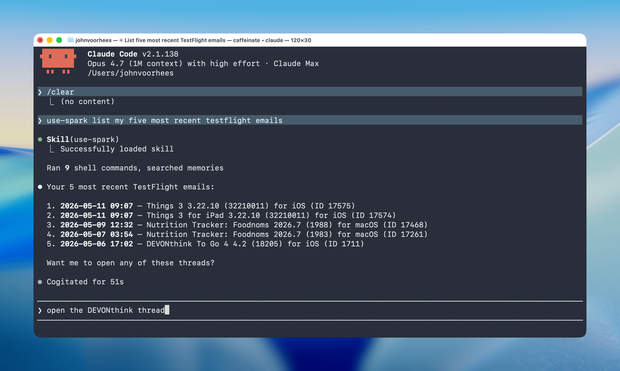620x371 pixels.
Task: Click the Foodnoms 2026.7 (1983) ID 17261 row
Action: [237, 235]
